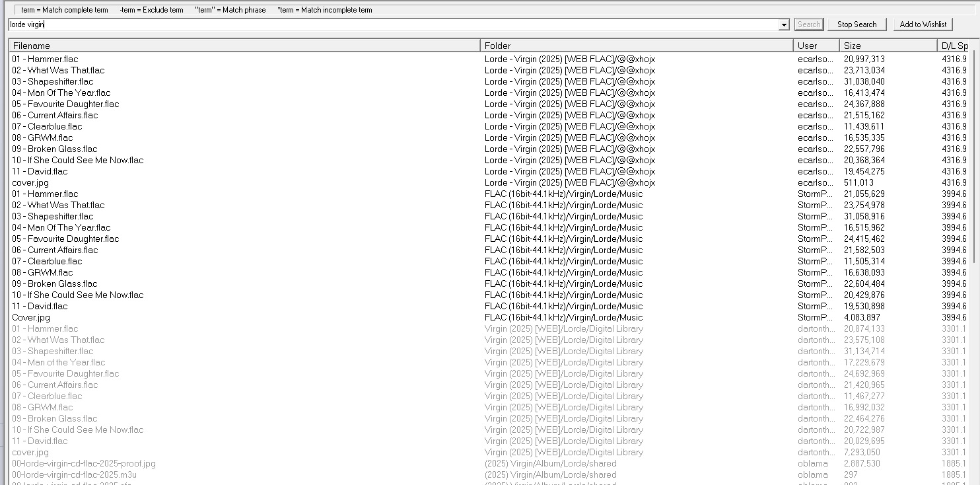
Task: Click the size value 16,515,962
Action: click(x=864, y=227)
